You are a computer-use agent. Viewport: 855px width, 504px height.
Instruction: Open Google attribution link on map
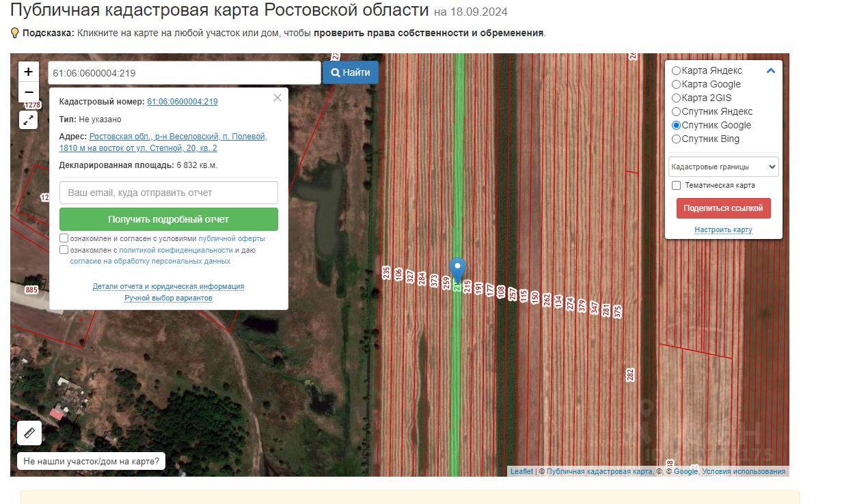coord(686,472)
